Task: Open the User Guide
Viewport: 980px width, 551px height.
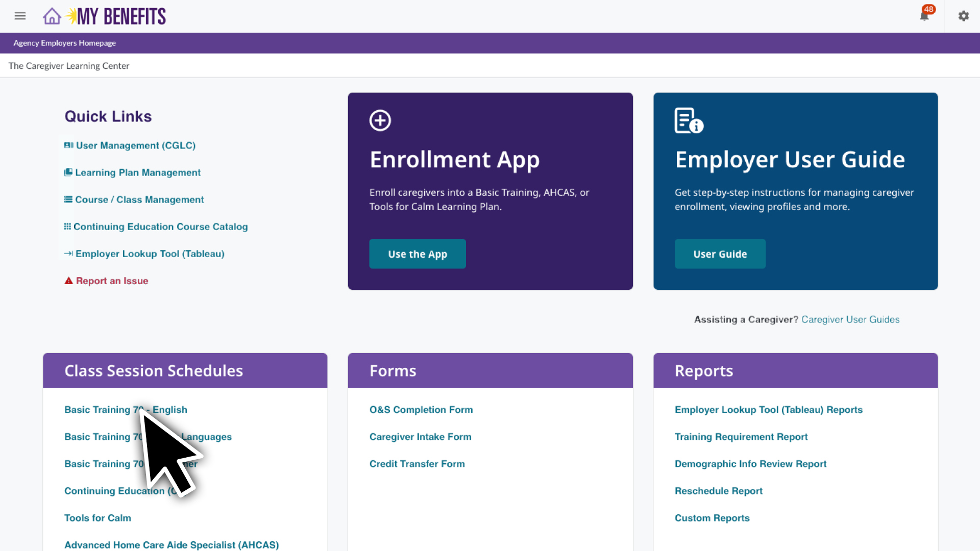Action: pos(720,254)
